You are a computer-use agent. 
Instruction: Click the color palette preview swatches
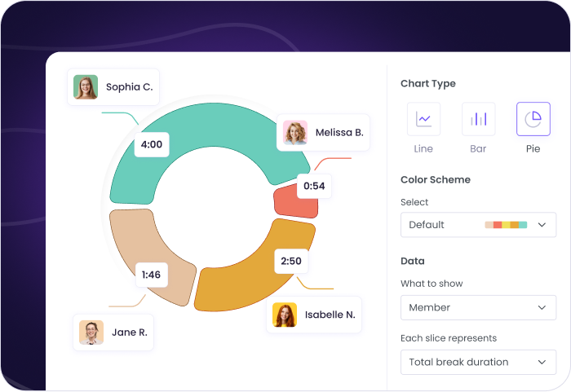(x=506, y=225)
